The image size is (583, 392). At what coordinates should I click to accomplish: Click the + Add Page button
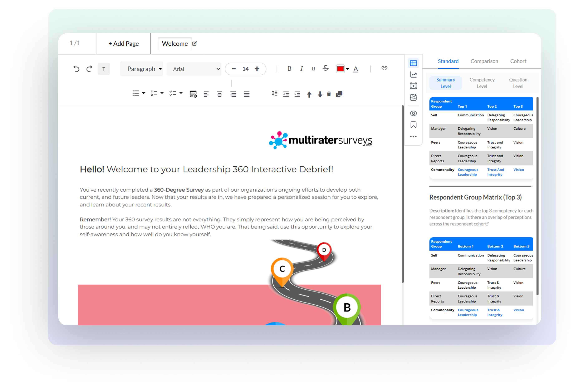click(x=123, y=44)
